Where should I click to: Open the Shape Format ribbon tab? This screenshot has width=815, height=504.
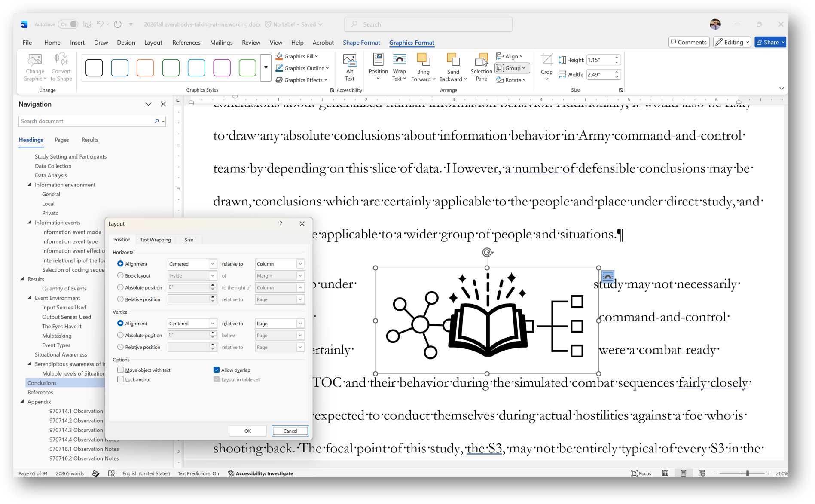361,43
